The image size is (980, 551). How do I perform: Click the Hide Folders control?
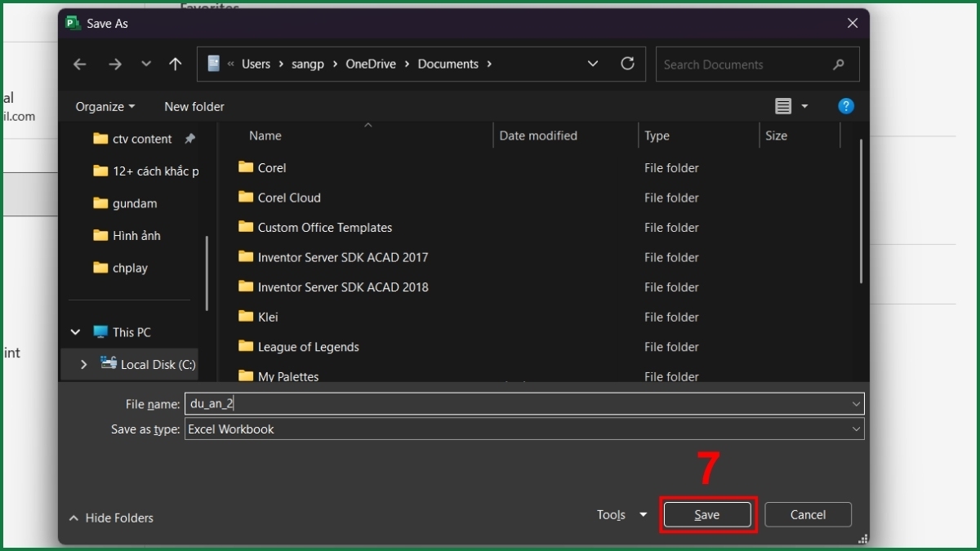[x=110, y=518]
